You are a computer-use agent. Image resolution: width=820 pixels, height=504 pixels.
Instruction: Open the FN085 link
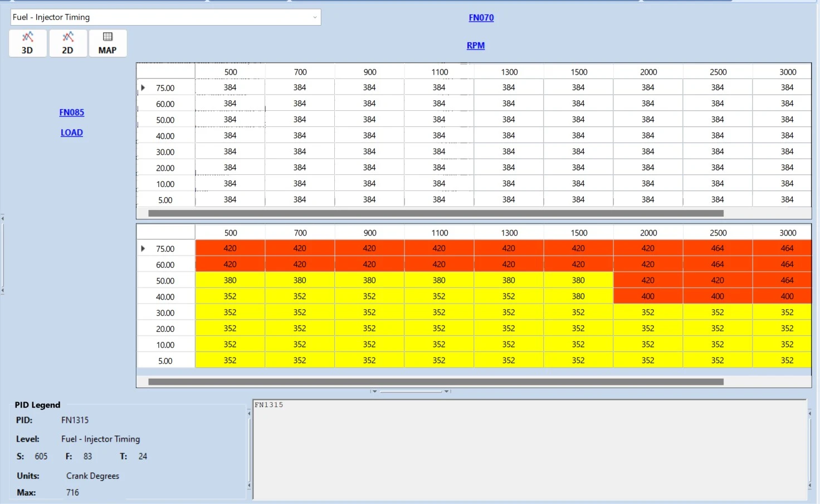coord(72,112)
